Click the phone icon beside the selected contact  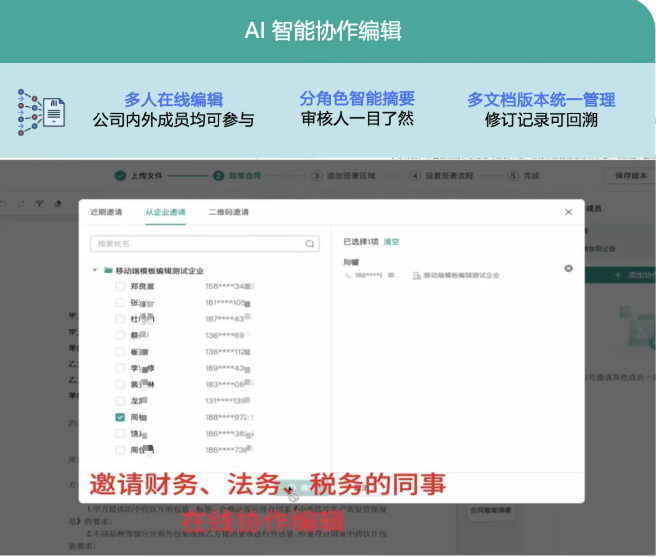(348, 275)
